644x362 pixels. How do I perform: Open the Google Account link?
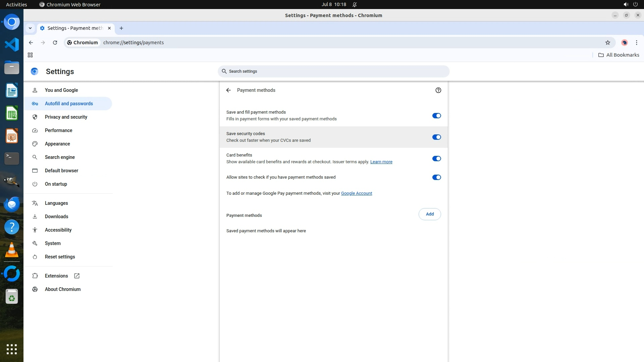coord(356,193)
